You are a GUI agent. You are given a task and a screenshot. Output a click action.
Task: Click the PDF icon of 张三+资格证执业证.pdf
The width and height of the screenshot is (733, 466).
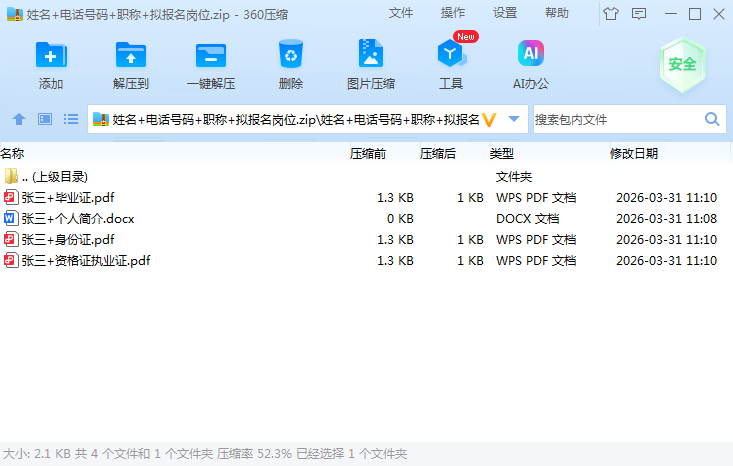(x=11, y=260)
